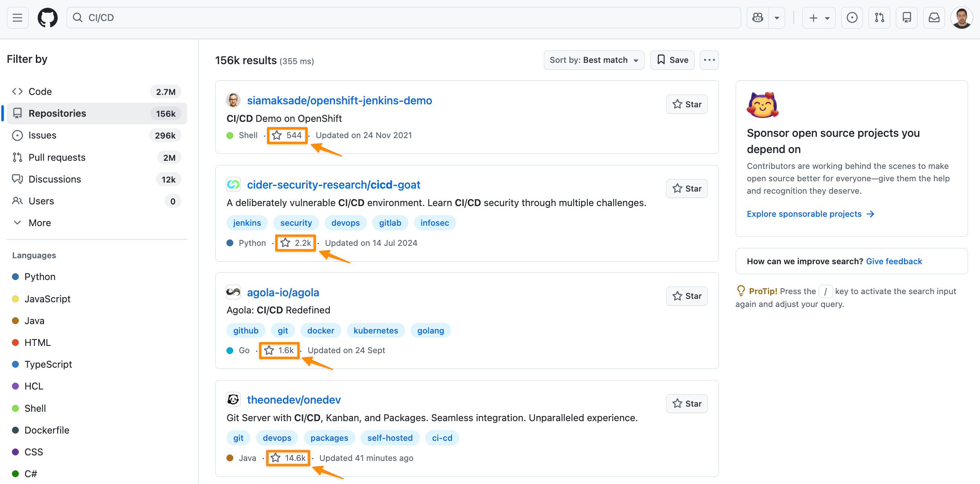Open the Issues dashboard icon
This screenshot has width=980, height=484.
click(x=852, y=18)
